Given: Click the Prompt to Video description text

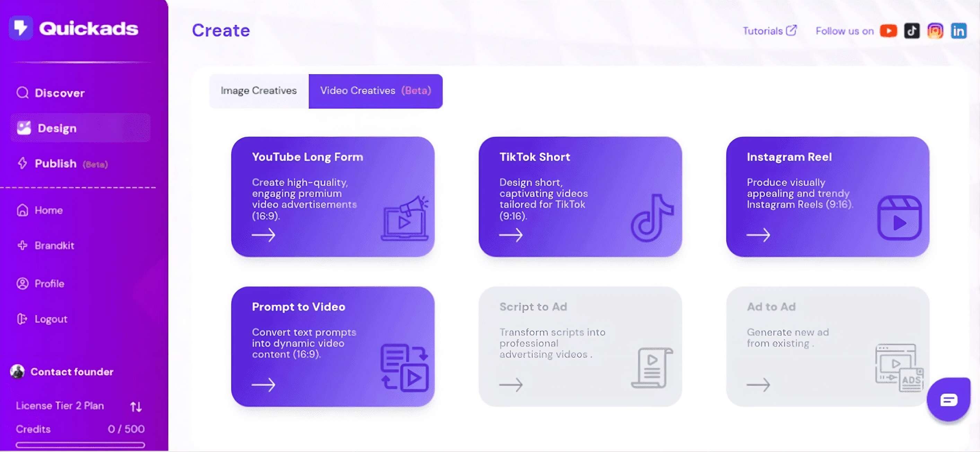Looking at the screenshot, I should pos(304,343).
